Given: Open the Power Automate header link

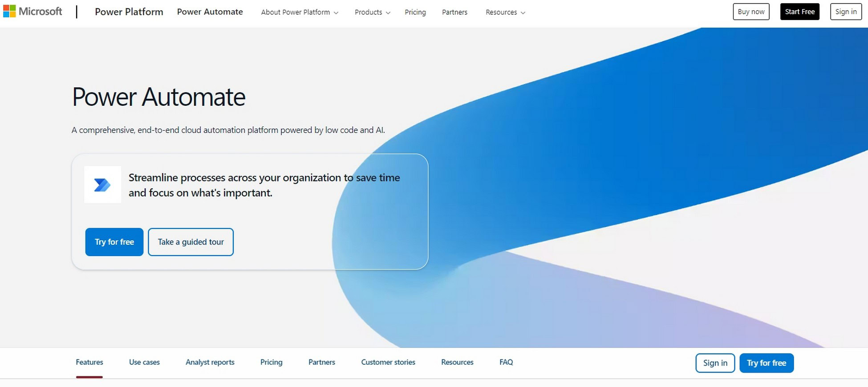Looking at the screenshot, I should tap(210, 12).
